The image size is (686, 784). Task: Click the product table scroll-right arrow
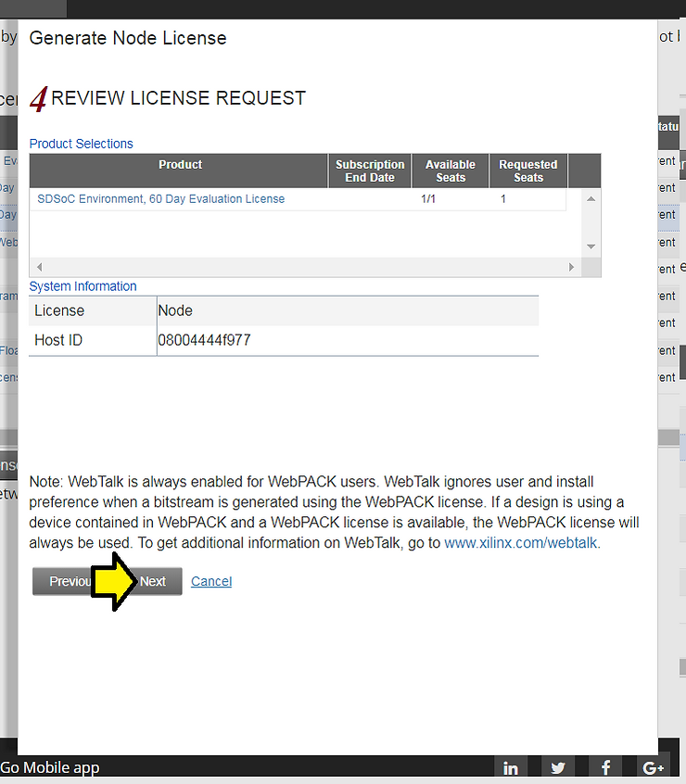571,267
